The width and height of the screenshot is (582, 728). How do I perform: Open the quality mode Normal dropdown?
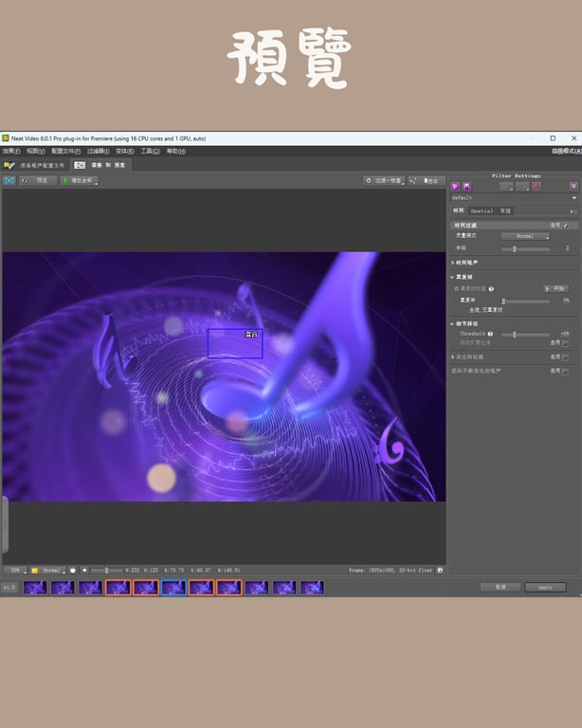pyautogui.click(x=525, y=236)
